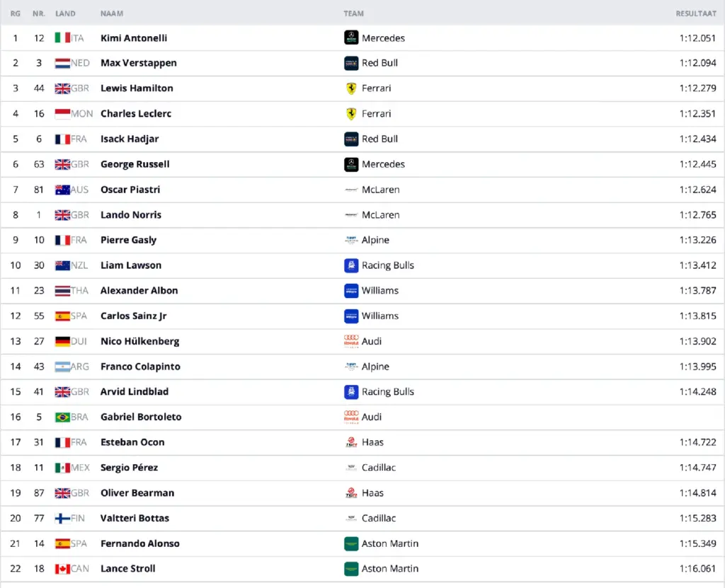Click the Mercedes logo in Kimi Antonelli's row
Image resolution: width=725 pixels, height=588 pixels.
click(351, 38)
